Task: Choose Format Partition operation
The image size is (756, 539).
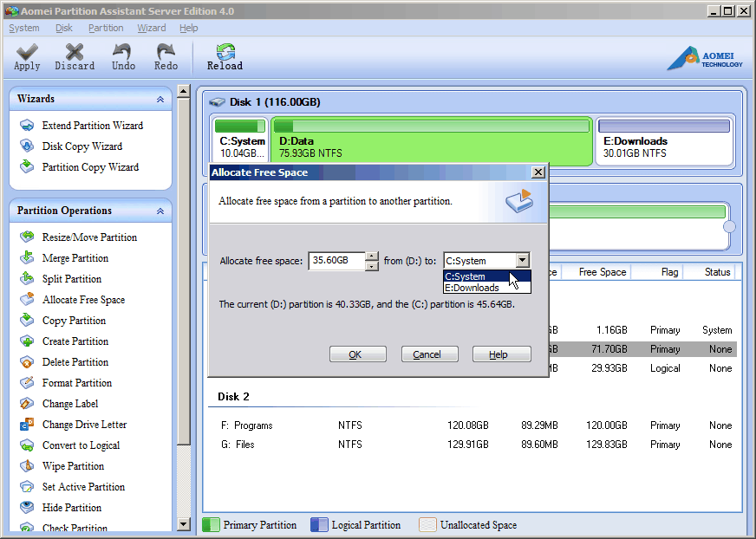Action: click(76, 383)
